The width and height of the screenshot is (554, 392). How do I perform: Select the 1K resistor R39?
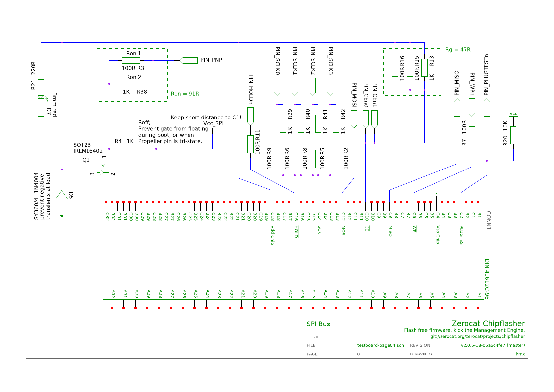283,124
